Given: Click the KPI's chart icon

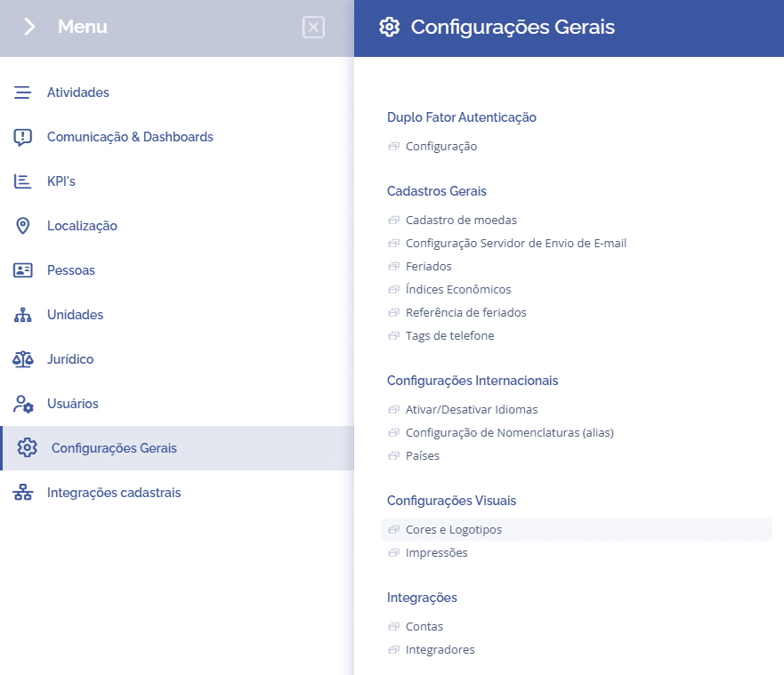Looking at the screenshot, I should [x=22, y=181].
